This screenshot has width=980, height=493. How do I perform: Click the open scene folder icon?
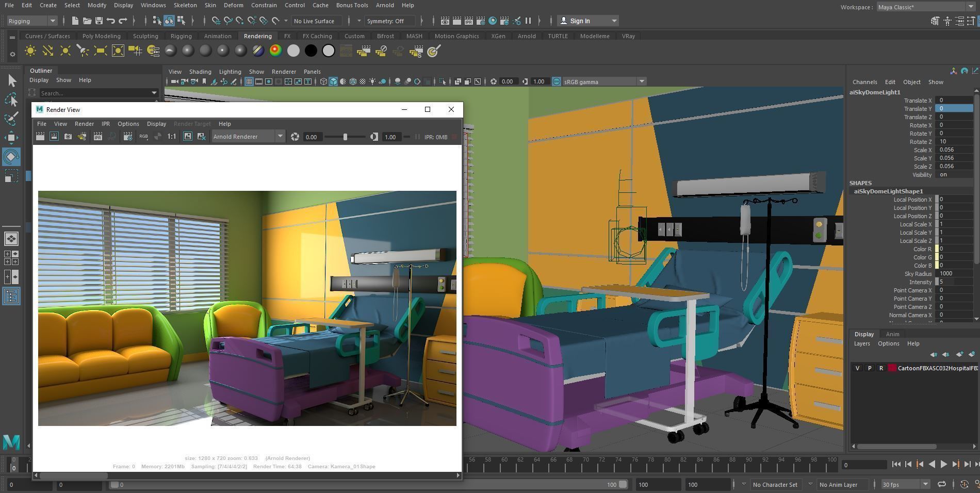(87, 21)
